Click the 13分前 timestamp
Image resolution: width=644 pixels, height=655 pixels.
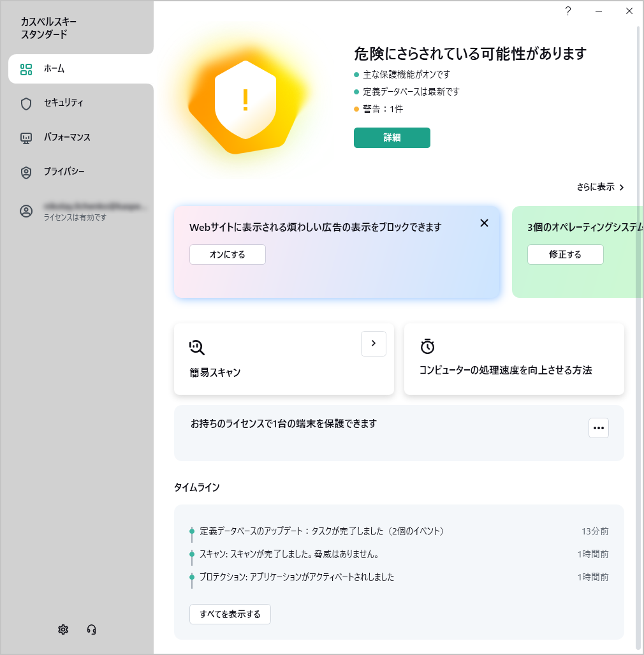click(595, 531)
